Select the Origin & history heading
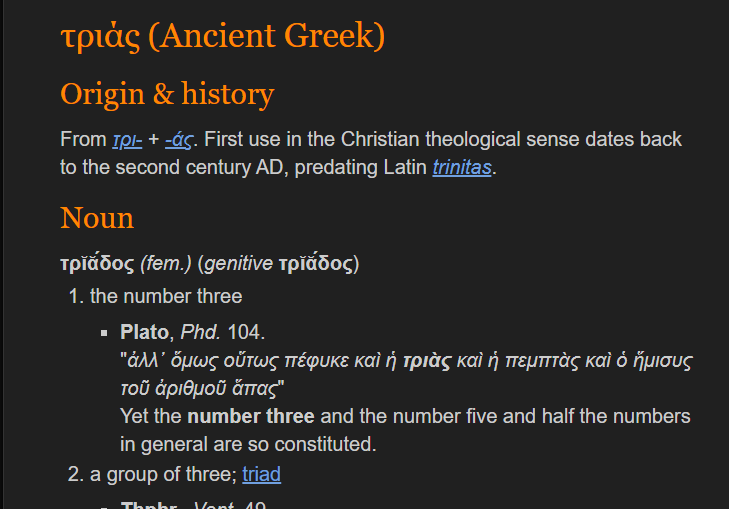The height and width of the screenshot is (509, 729). tap(167, 94)
